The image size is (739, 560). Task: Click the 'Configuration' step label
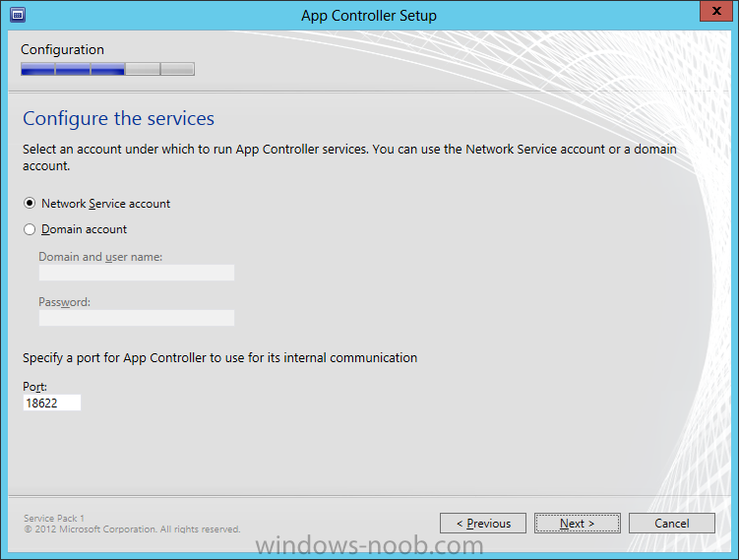click(62, 49)
